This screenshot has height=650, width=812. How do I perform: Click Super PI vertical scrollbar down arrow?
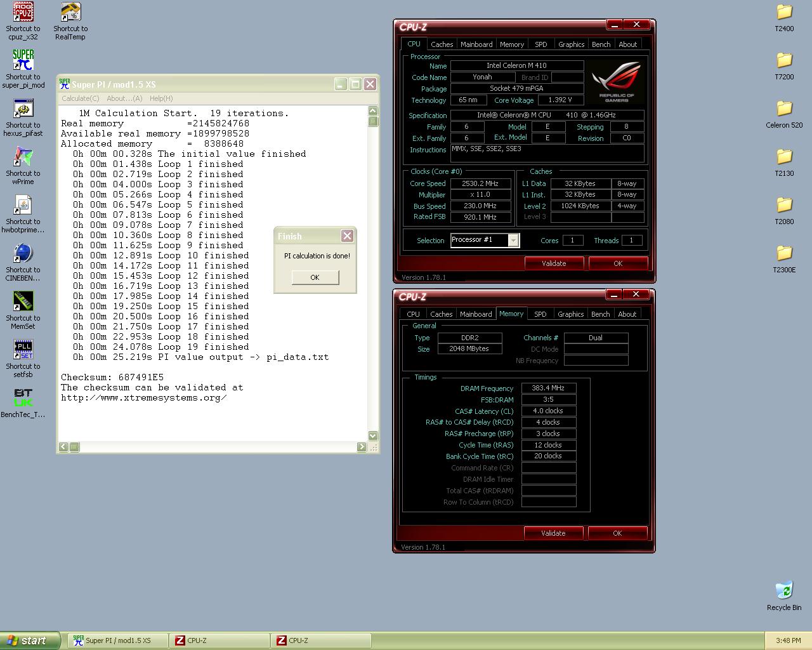tap(373, 435)
